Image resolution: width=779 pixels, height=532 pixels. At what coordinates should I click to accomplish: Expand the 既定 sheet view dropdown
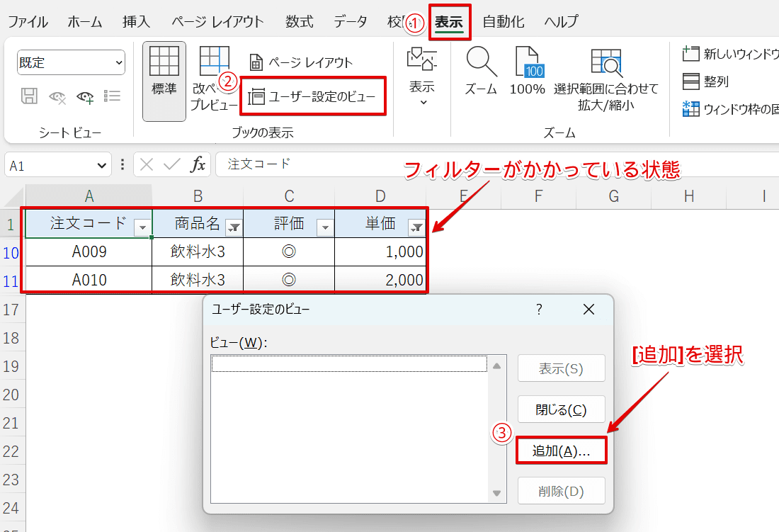71,62
